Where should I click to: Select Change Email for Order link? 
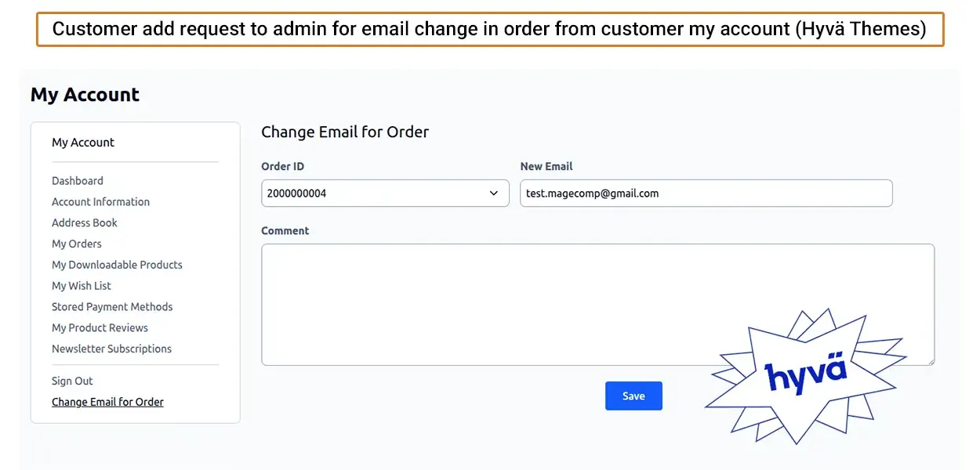click(x=107, y=403)
